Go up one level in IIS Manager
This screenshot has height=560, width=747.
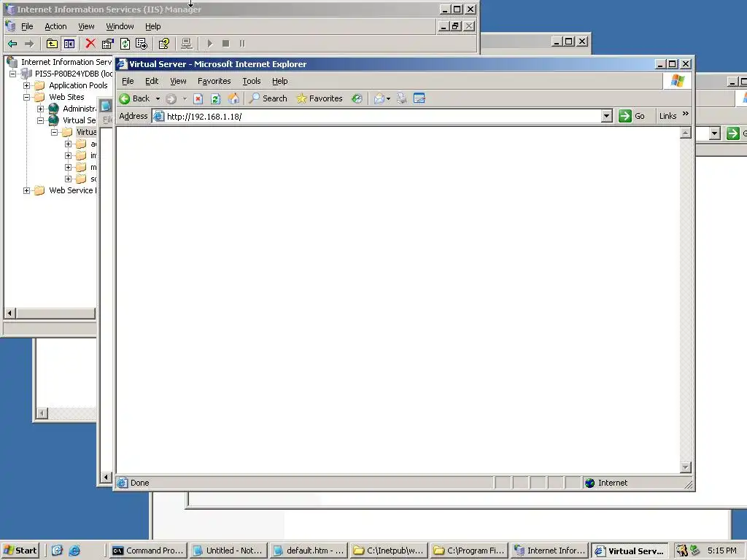52,44
